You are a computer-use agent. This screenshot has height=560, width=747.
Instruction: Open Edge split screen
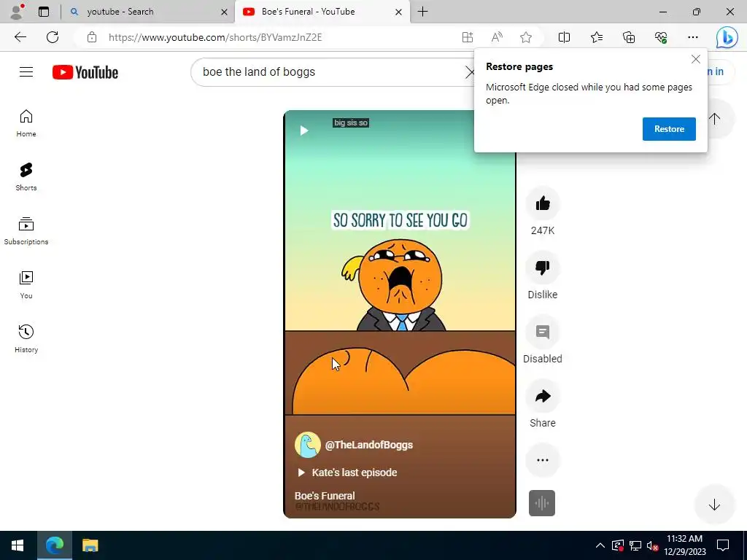coord(564,37)
